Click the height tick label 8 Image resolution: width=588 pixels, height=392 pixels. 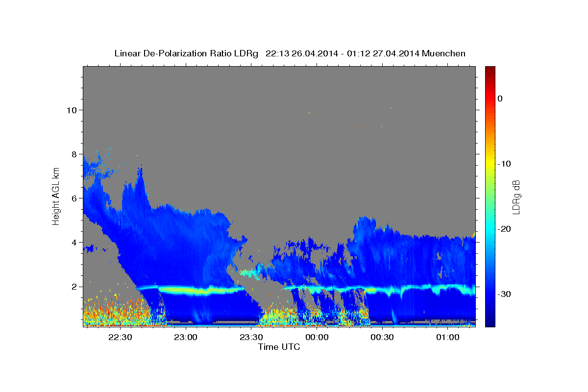pyautogui.click(x=74, y=154)
